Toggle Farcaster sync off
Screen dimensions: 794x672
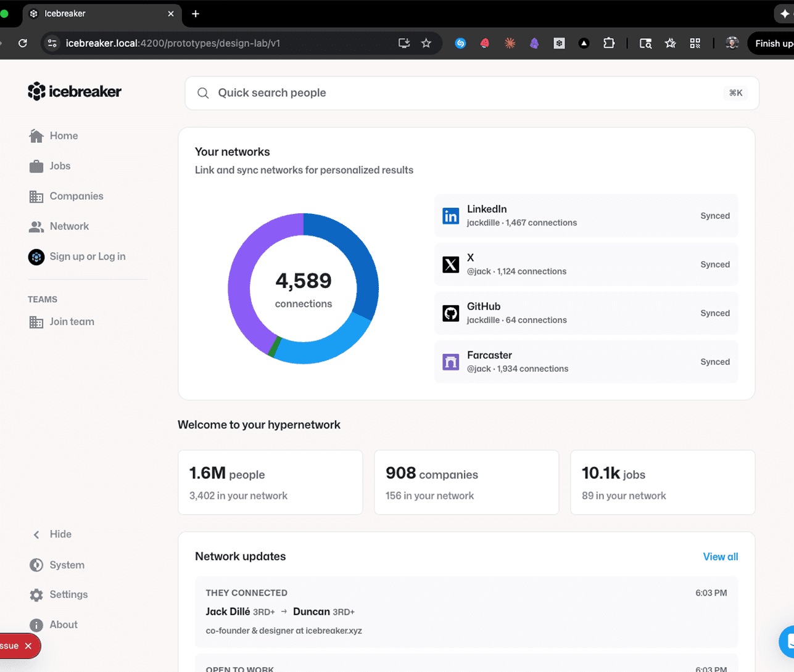(x=714, y=361)
